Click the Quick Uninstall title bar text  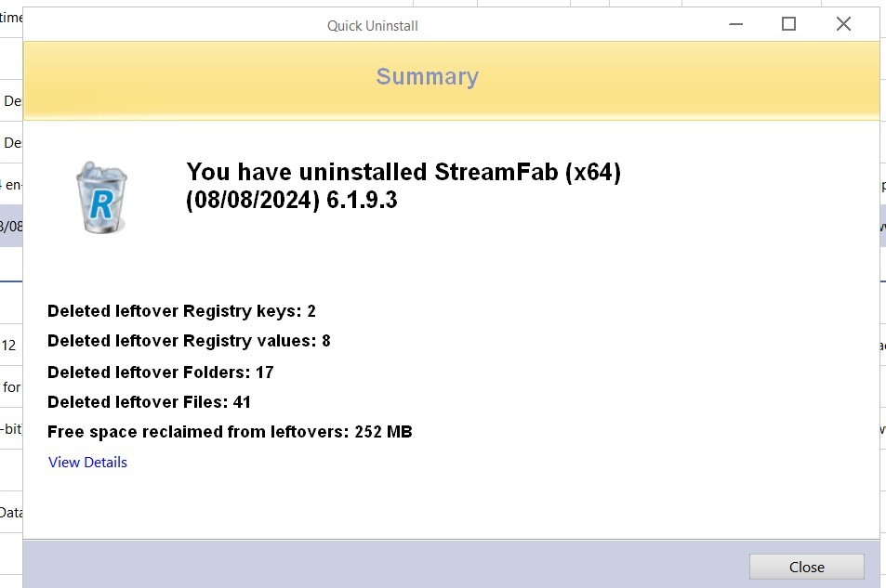tap(372, 26)
